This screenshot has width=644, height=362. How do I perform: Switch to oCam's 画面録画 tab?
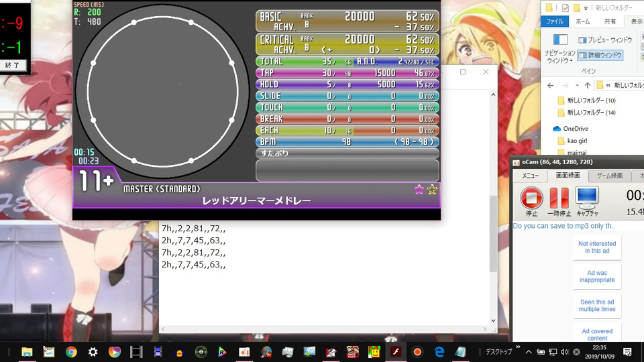[x=568, y=175]
